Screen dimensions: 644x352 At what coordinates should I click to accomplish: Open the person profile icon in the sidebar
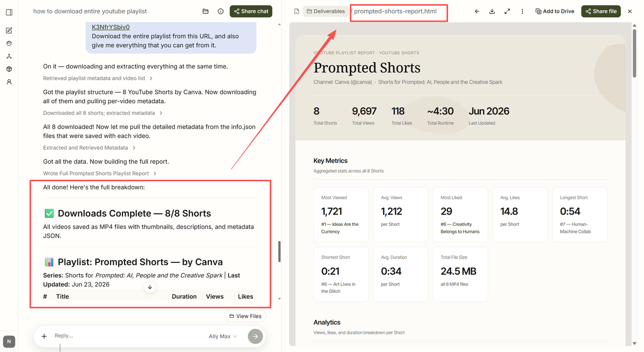tap(9, 82)
